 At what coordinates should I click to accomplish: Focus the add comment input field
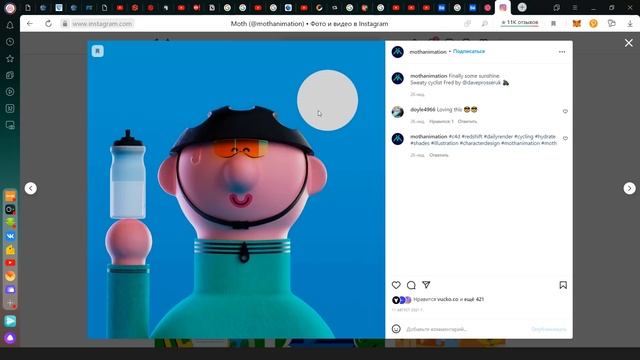465,329
